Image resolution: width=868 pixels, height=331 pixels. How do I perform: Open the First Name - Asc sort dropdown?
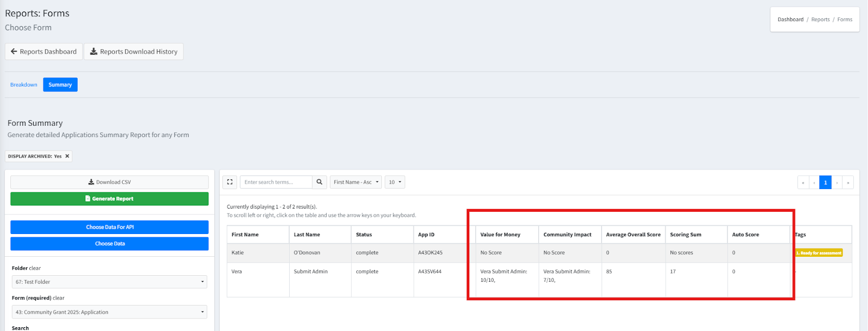pos(355,182)
